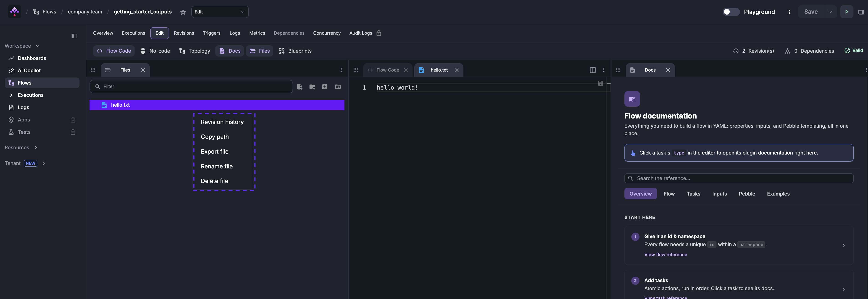This screenshot has width=868, height=299.
Task: Close the Docs panel tab
Action: pyautogui.click(x=668, y=70)
